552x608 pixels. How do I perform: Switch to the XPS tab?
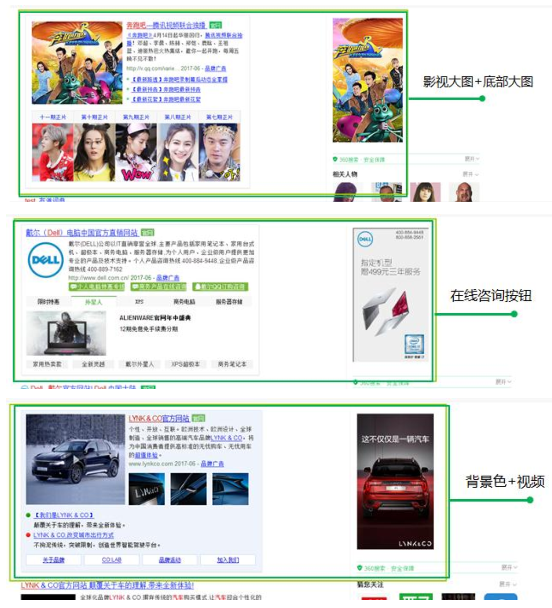[x=139, y=302]
